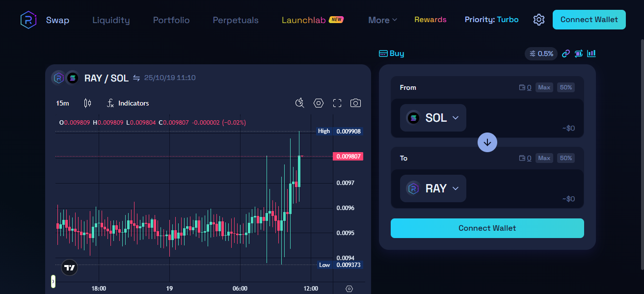This screenshot has width=644, height=294.
Task: Click the quick search lightning icon
Action: (300, 103)
